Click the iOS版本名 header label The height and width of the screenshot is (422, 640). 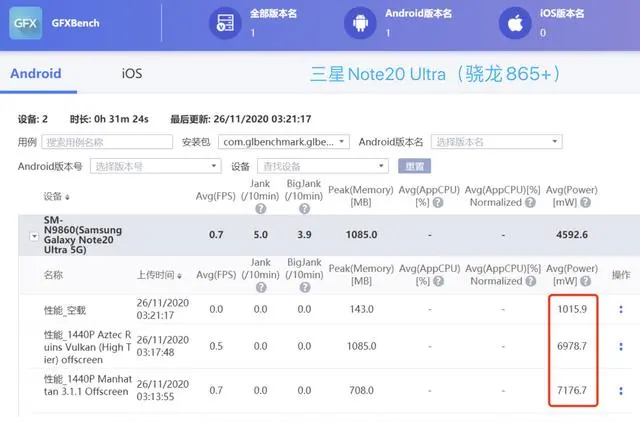click(x=562, y=13)
